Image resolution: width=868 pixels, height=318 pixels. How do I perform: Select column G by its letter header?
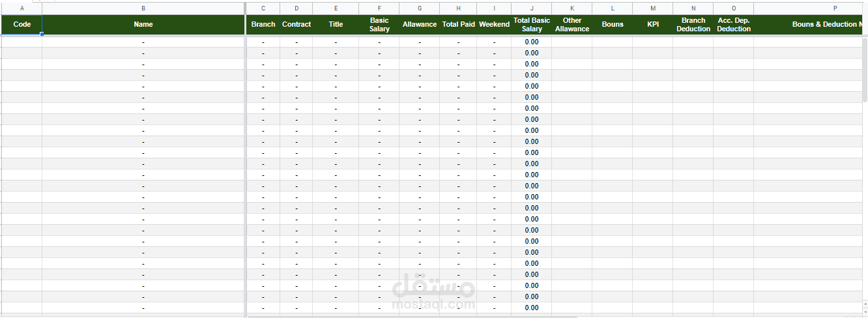(420, 8)
